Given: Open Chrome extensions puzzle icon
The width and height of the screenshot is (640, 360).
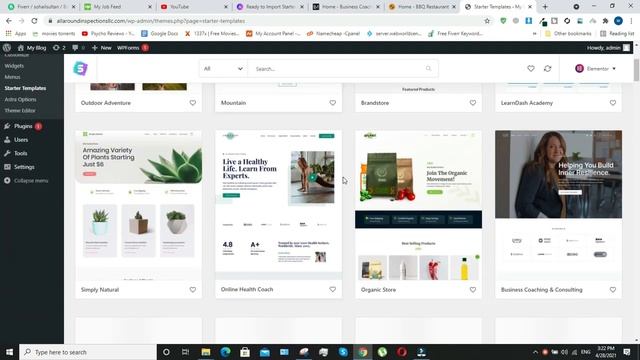Looking at the screenshot, I should coord(605,21).
